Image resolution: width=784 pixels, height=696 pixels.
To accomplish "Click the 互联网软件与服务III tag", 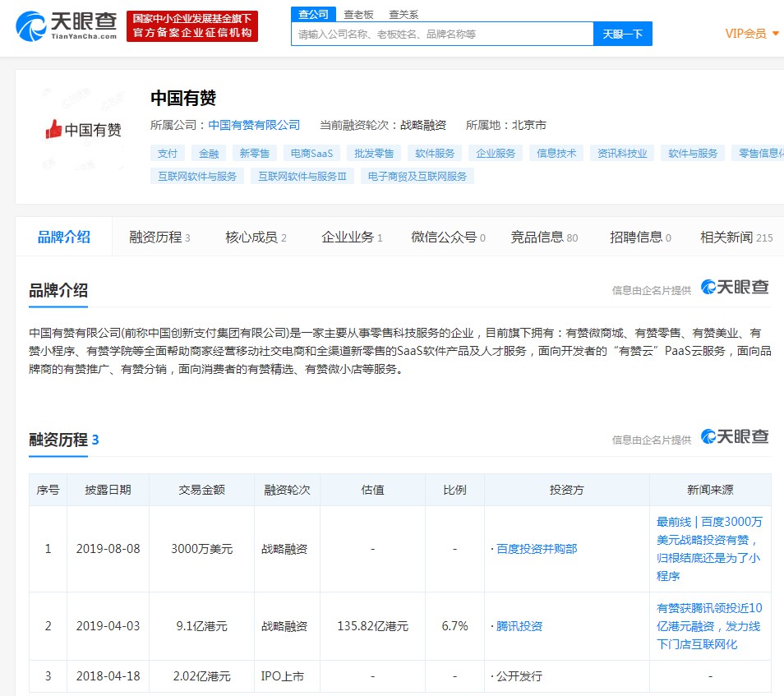I will pyautogui.click(x=302, y=177).
